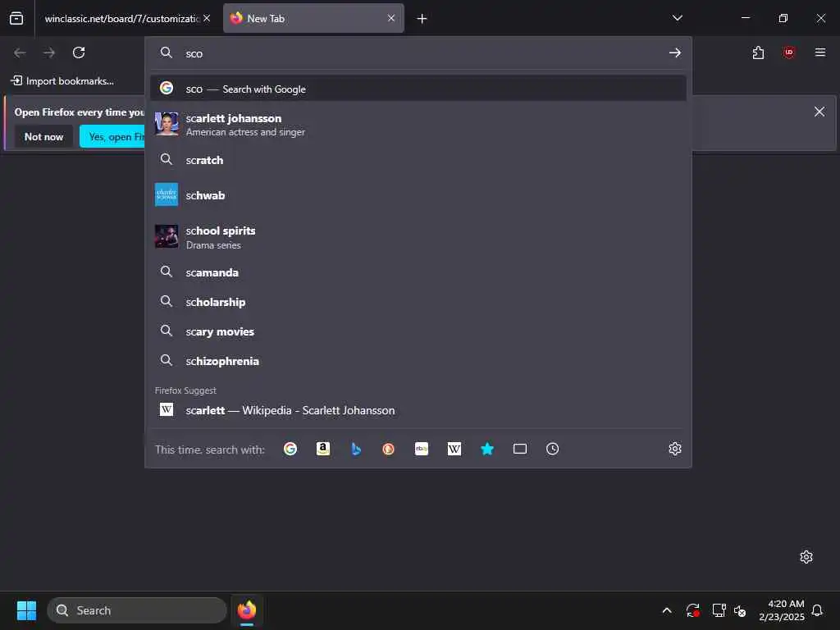
Task: Open new tab page customize gear
Action: pyautogui.click(x=806, y=557)
